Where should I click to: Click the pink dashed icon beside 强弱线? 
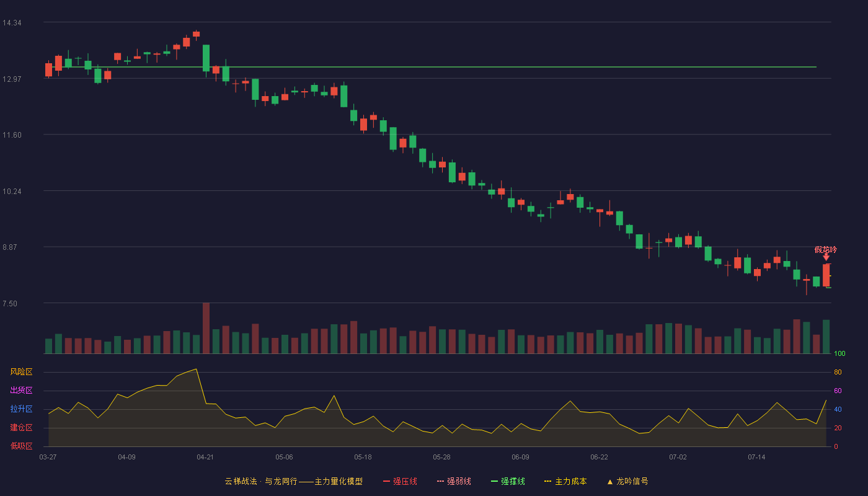point(440,481)
